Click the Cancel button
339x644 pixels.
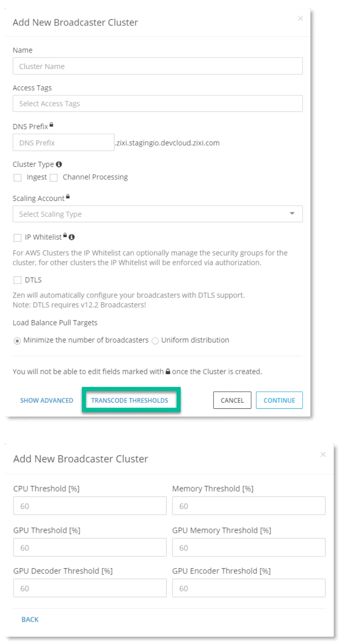(232, 400)
